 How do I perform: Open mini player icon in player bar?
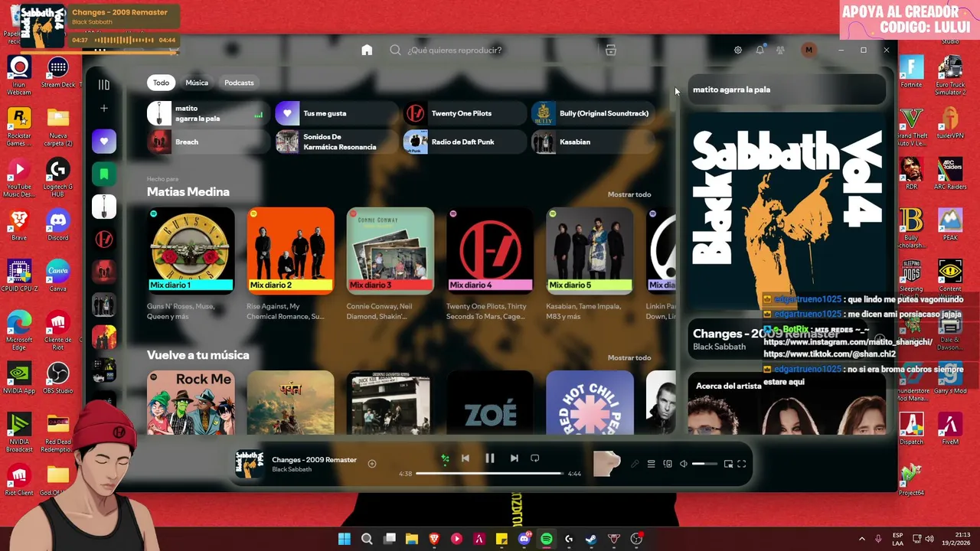point(728,464)
